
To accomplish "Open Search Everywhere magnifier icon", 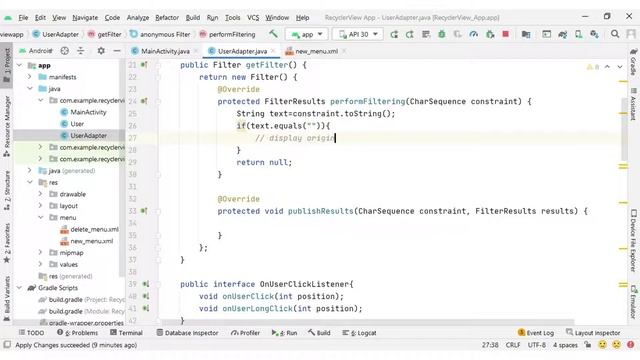I will pyautogui.click(x=615, y=34).
